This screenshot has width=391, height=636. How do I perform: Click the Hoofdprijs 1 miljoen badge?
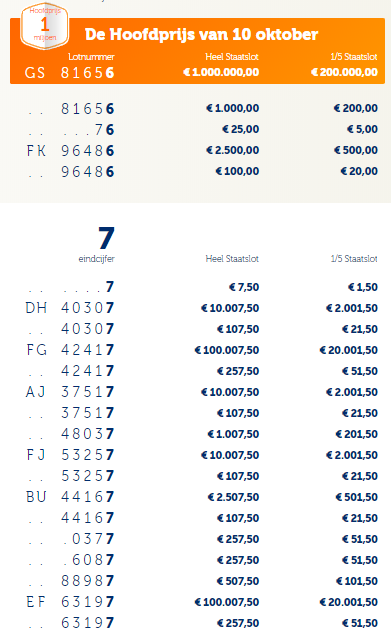click(x=45, y=26)
